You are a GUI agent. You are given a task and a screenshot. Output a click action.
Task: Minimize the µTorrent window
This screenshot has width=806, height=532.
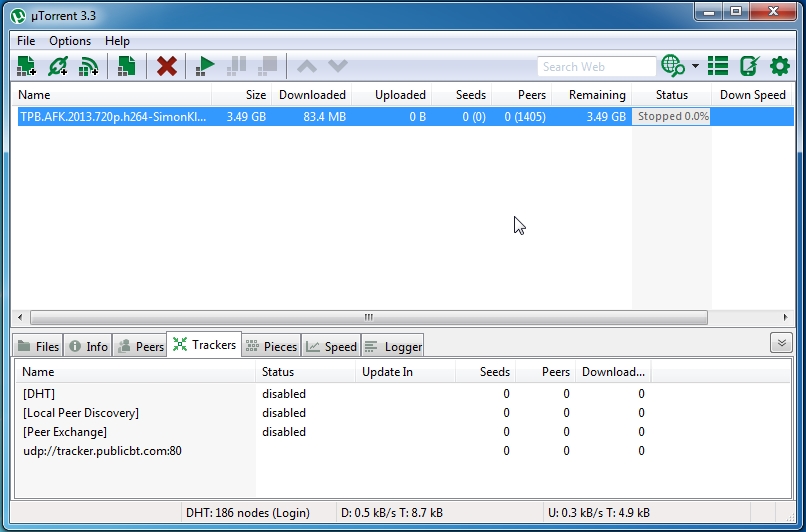[709, 12]
